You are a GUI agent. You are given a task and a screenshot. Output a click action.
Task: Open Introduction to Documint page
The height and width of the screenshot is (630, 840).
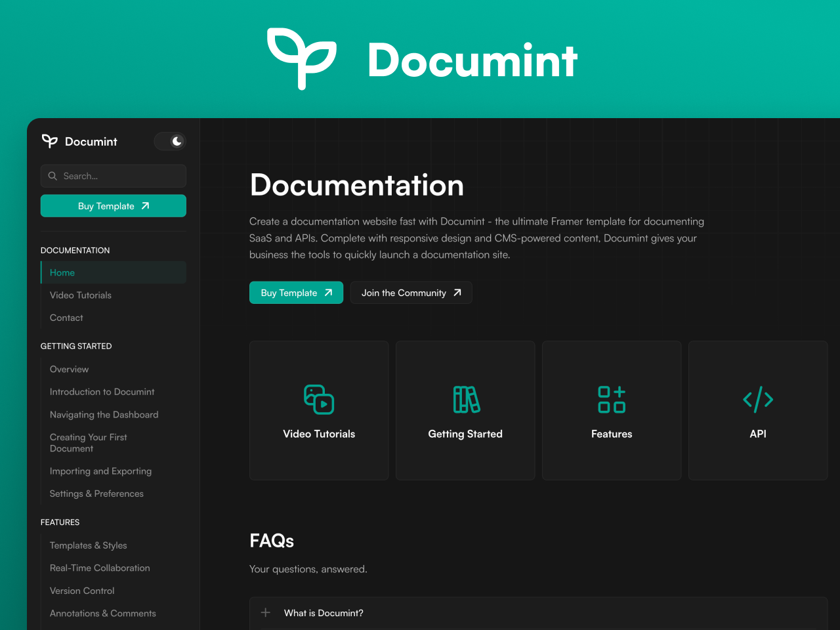(x=102, y=392)
